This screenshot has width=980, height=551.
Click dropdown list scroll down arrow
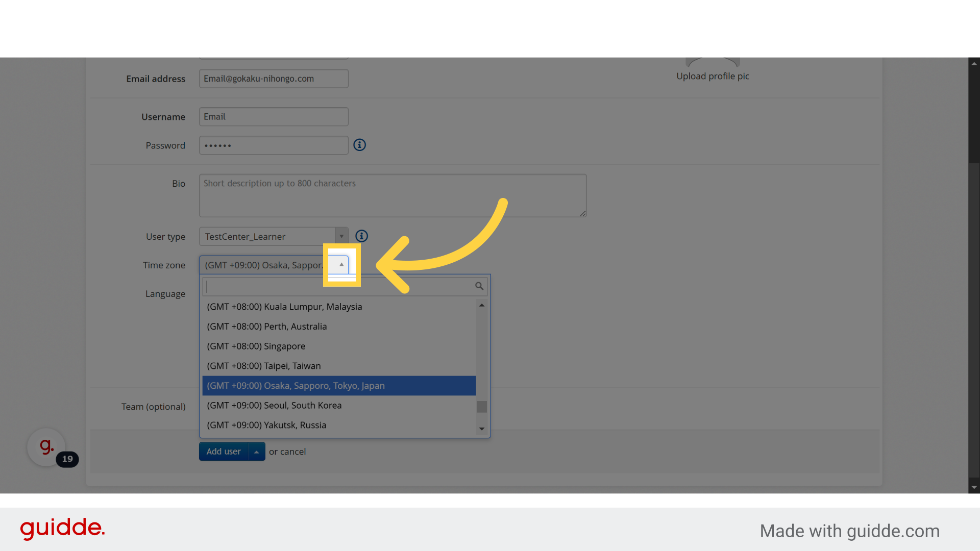481,429
